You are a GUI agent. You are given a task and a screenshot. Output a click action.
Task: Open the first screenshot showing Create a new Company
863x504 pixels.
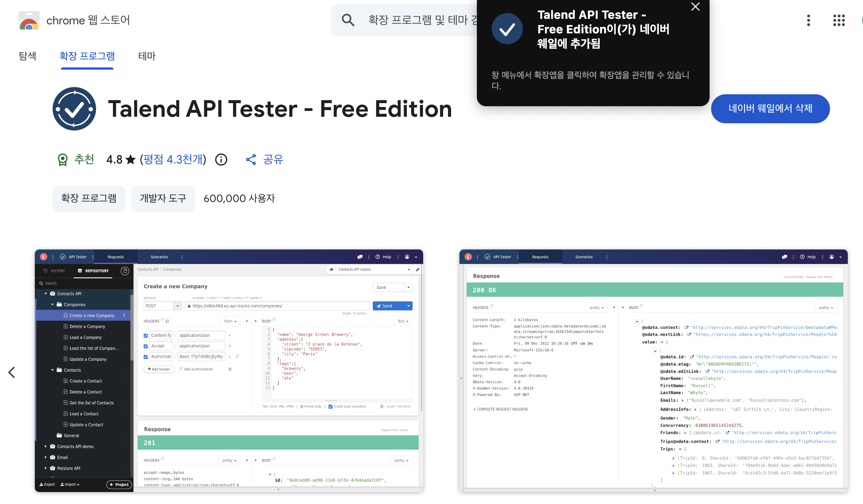[x=229, y=371]
